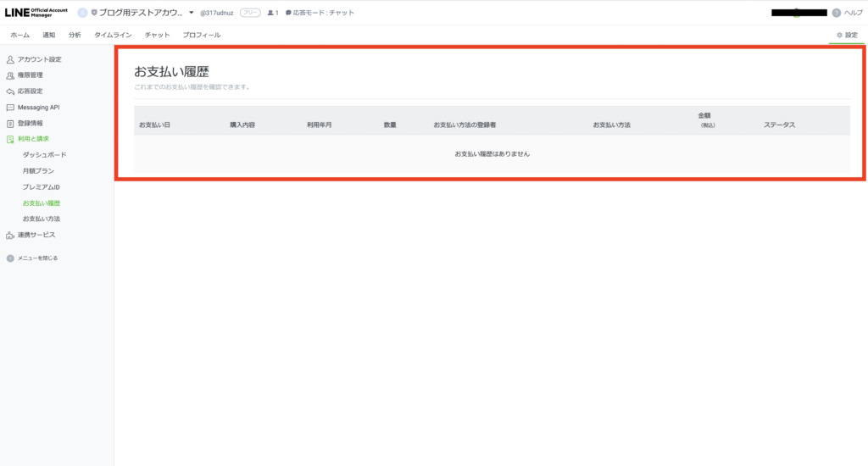
Task: Click the 登録情報 document icon
Action: click(x=10, y=123)
